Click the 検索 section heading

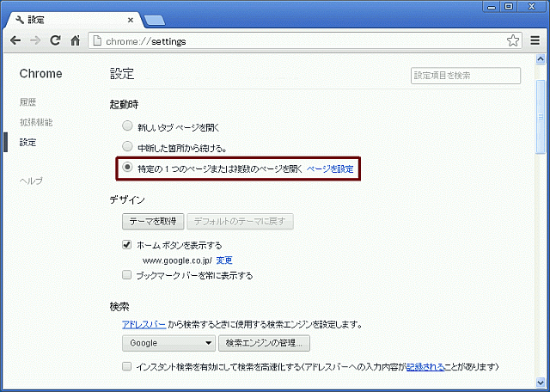pos(119,307)
